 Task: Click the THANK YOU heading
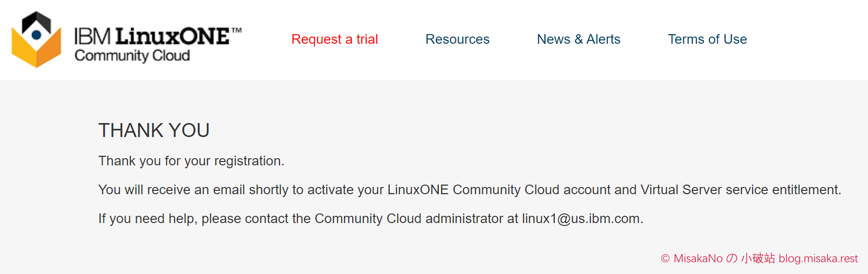[x=154, y=130]
